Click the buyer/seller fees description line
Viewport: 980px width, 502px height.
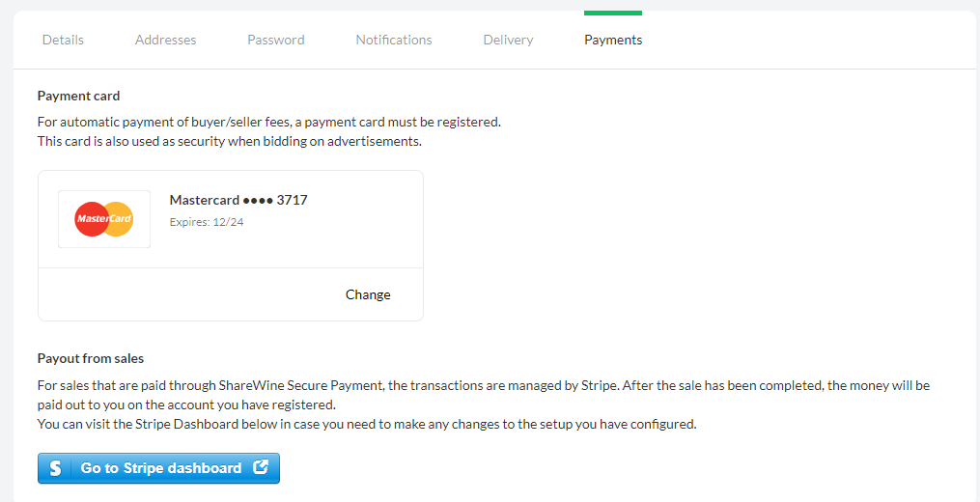(269, 122)
